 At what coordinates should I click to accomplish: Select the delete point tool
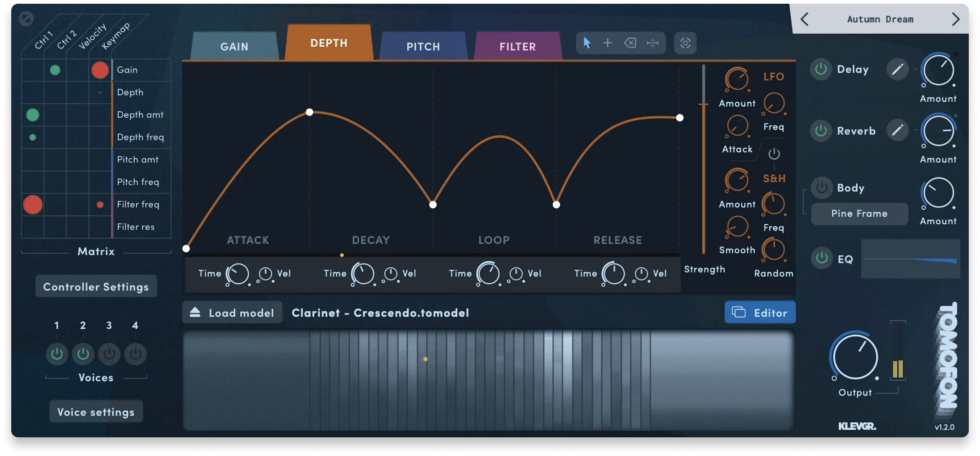(630, 43)
